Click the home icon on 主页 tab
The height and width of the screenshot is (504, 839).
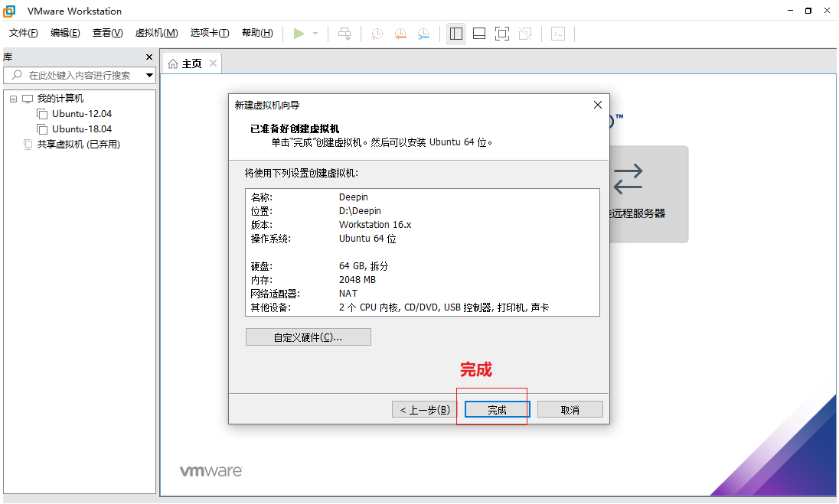click(x=173, y=64)
